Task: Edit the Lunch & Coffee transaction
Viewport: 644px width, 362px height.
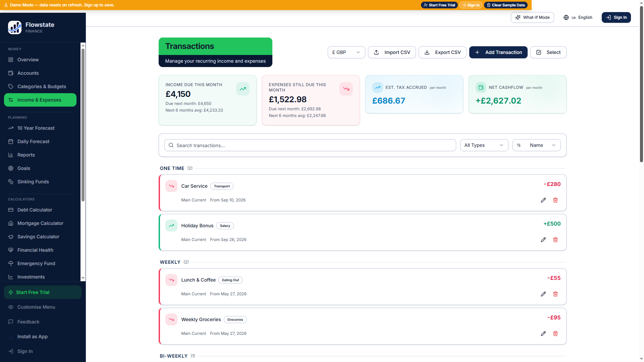Action: [x=543, y=294]
